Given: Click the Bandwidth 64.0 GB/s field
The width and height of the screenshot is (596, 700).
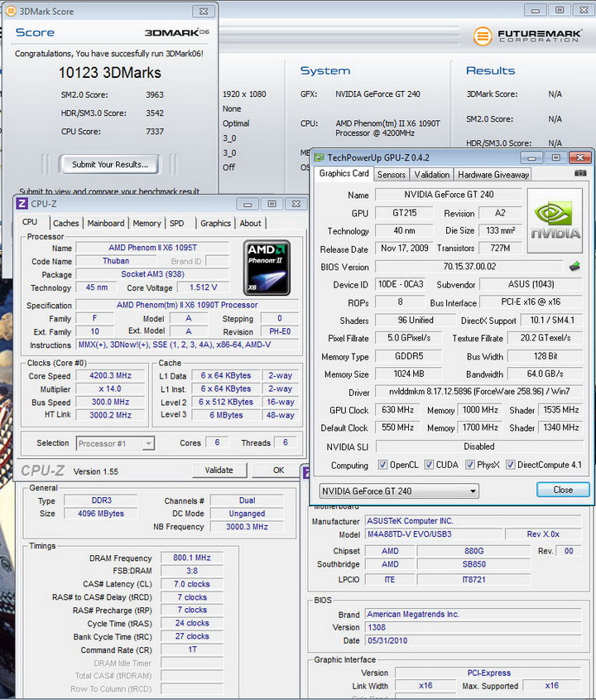Looking at the screenshot, I should tap(546, 374).
